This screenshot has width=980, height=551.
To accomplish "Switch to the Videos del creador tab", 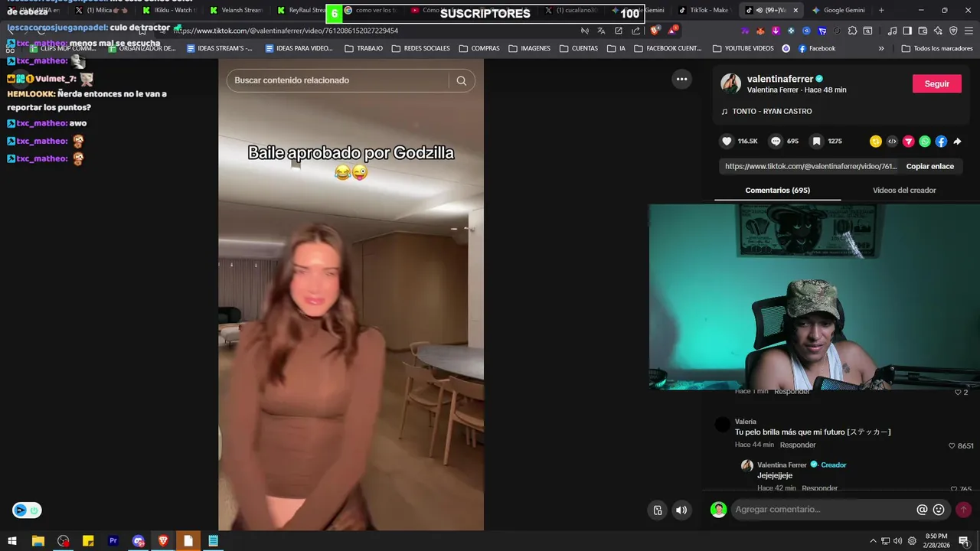I will point(904,191).
